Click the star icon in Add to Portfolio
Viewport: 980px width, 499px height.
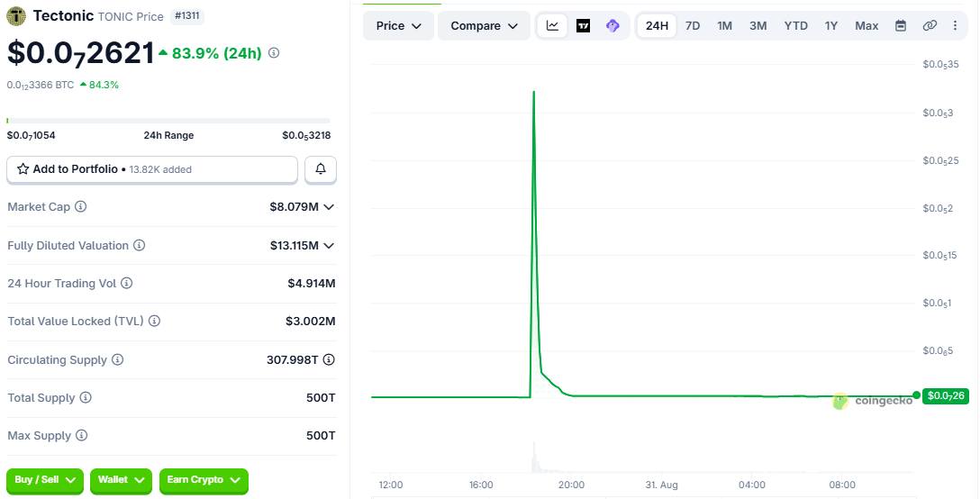pyautogui.click(x=23, y=168)
